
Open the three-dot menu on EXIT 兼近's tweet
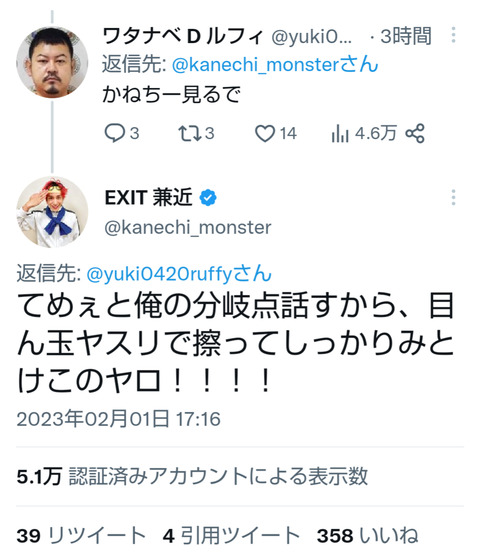(x=454, y=197)
